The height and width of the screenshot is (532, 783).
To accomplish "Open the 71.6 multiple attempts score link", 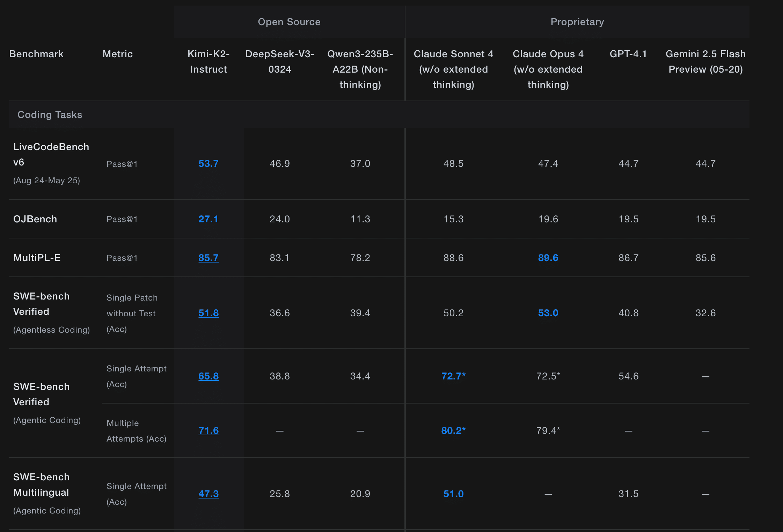I will tap(208, 430).
